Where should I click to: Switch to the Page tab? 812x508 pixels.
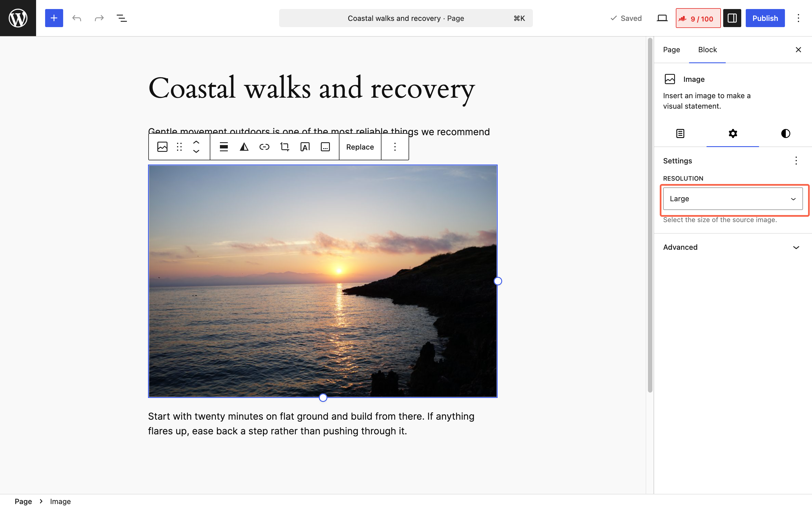671,50
